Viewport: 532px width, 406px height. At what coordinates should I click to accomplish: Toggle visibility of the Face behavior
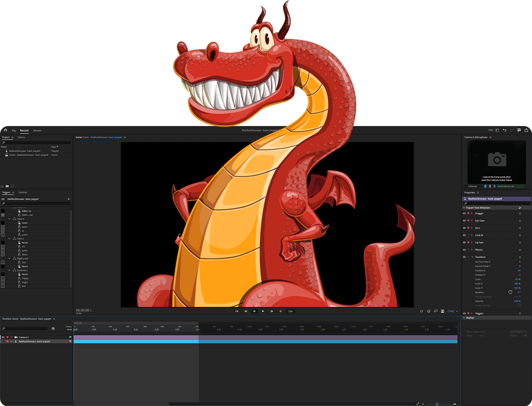464,228
